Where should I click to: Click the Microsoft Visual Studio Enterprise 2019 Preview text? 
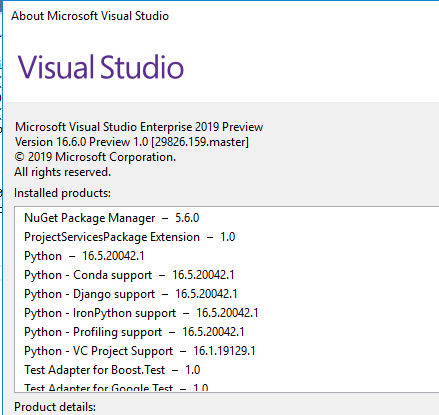tap(139, 127)
